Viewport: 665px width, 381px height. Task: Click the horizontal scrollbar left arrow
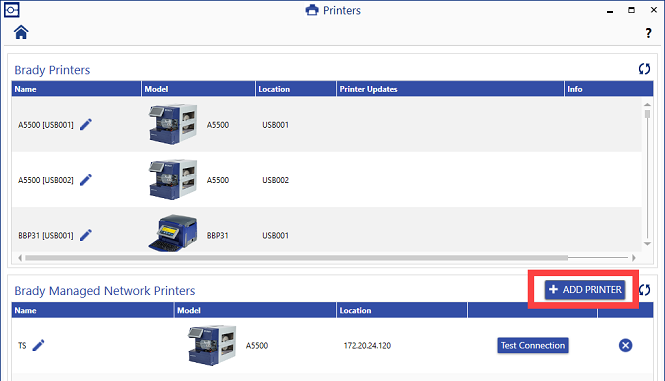tap(20, 258)
